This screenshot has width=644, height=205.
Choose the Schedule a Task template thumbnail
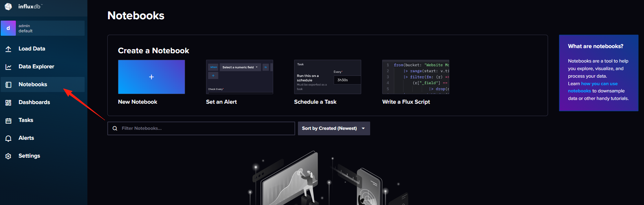(328, 77)
